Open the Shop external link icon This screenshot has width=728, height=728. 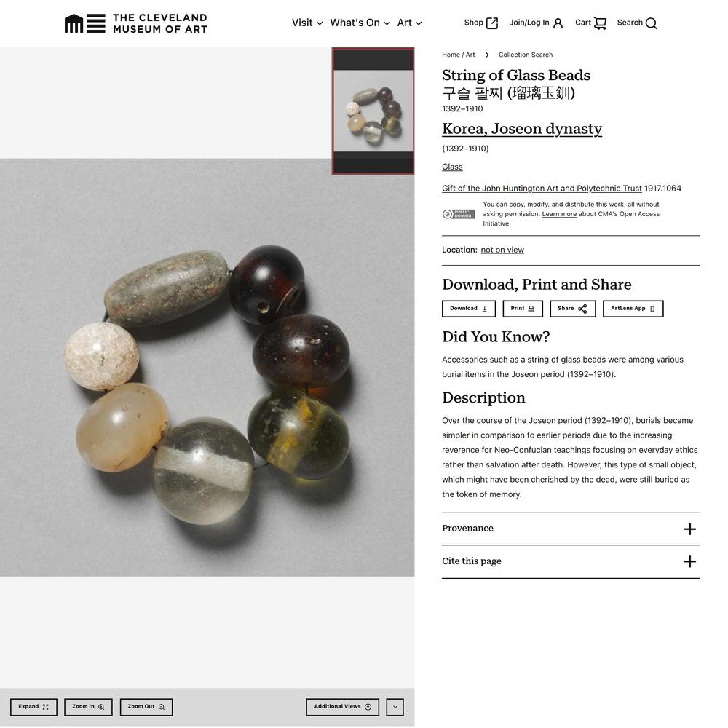click(492, 23)
